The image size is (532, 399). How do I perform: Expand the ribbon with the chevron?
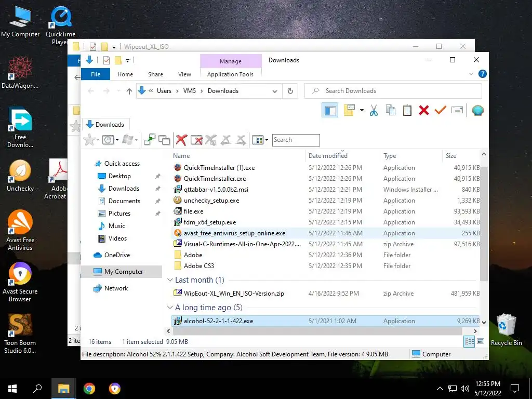[471, 74]
